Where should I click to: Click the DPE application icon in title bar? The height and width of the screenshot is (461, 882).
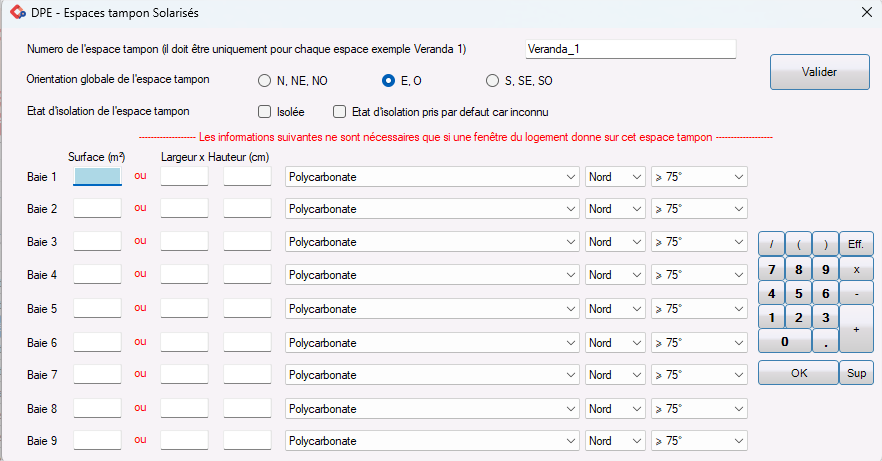(17, 12)
